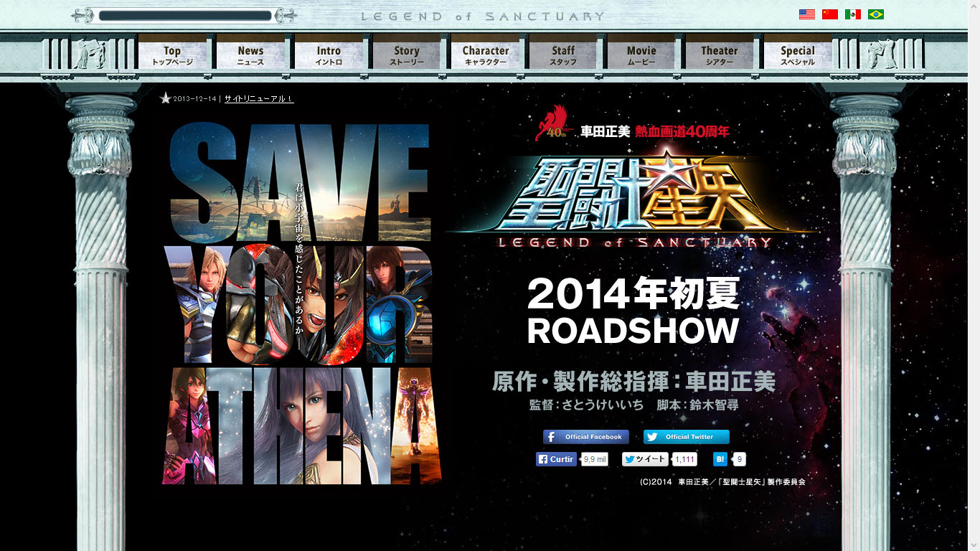Click the 監督:さとうけいいち director credit
Screen dimensions: 980x551
pyautogui.click(x=586, y=405)
